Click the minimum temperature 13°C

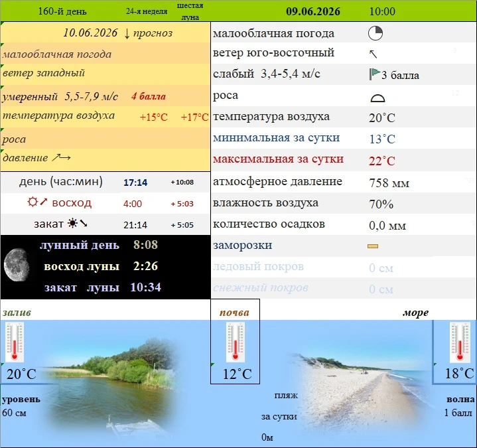coord(382,139)
